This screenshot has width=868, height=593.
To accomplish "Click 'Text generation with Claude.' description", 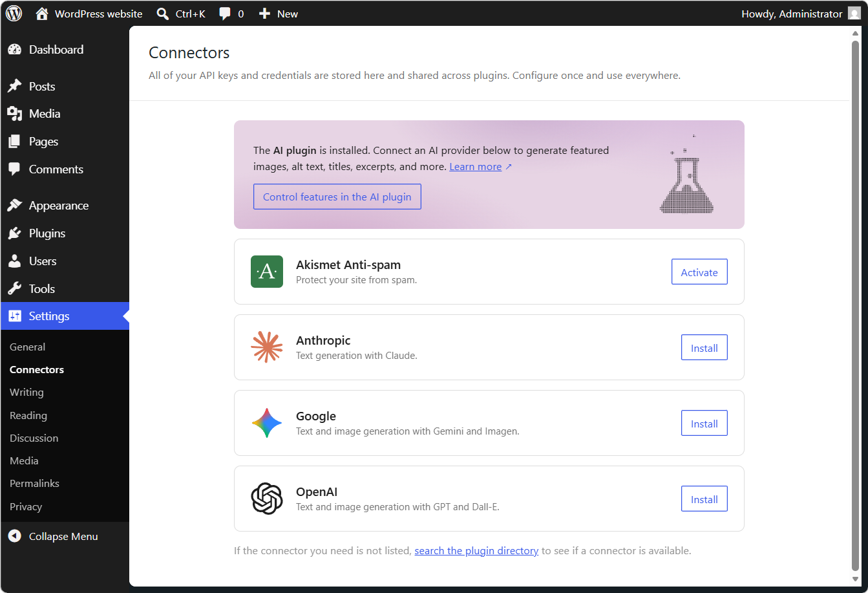I will (357, 356).
